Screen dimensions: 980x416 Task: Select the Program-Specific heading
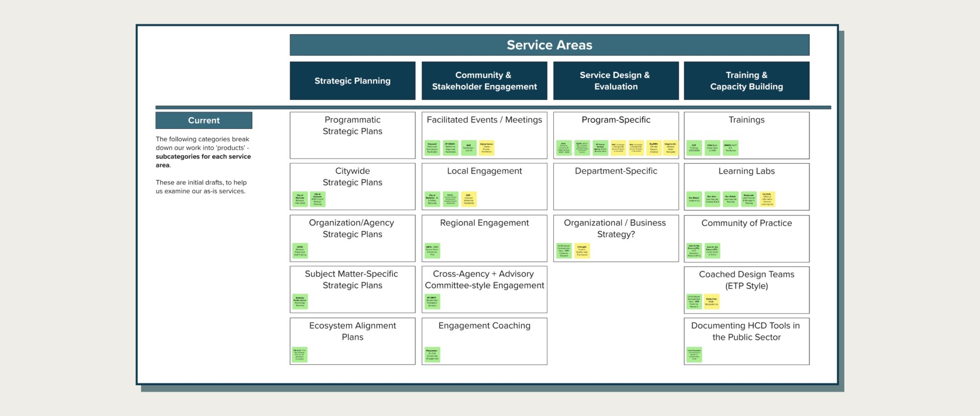pos(616,119)
